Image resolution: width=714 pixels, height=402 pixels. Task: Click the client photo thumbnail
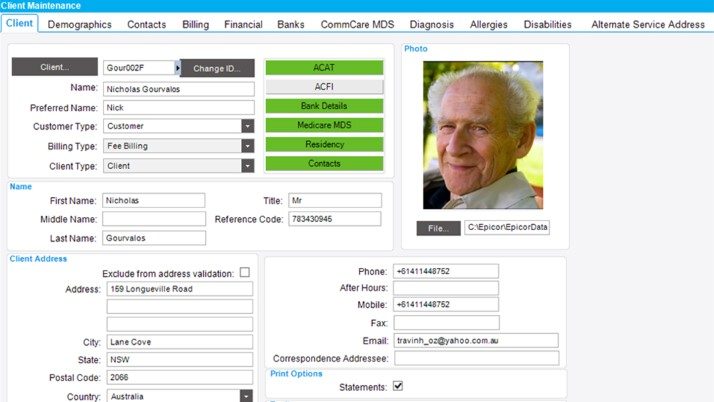pyautogui.click(x=481, y=136)
